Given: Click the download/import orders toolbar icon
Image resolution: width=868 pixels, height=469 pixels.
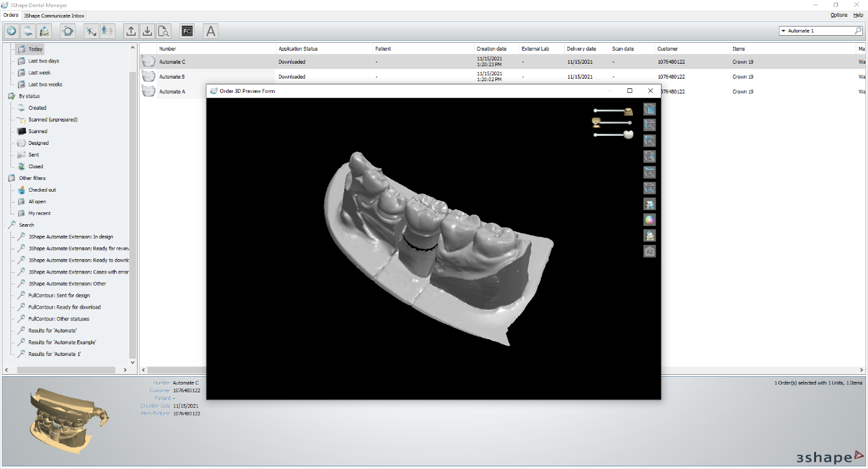Looking at the screenshot, I should click(x=147, y=31).
